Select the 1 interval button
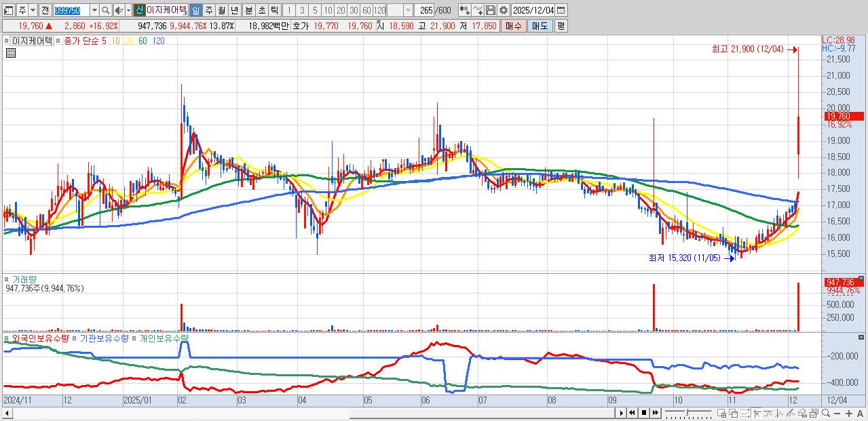The image size is (868, 421). click(288, 10)
